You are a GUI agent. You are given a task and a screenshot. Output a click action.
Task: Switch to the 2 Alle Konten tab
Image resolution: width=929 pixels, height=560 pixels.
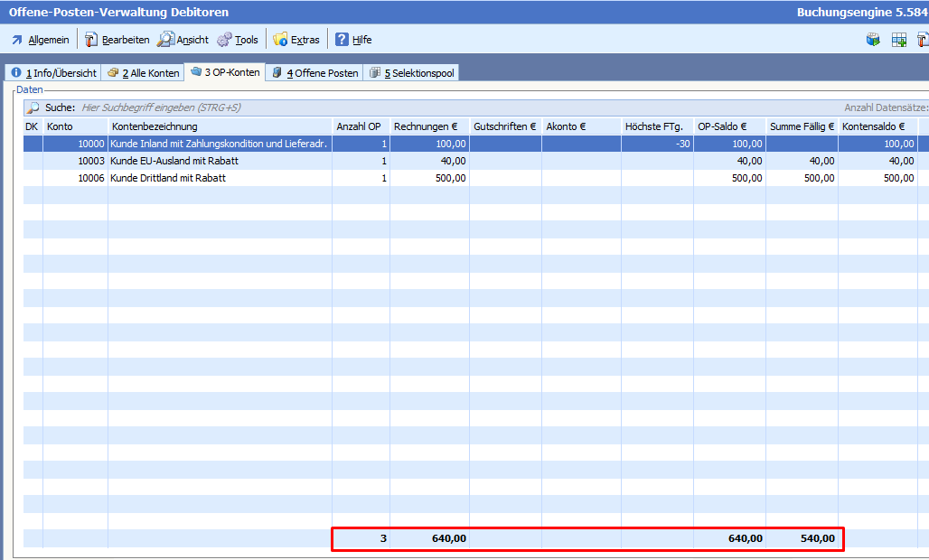point(142,73)
